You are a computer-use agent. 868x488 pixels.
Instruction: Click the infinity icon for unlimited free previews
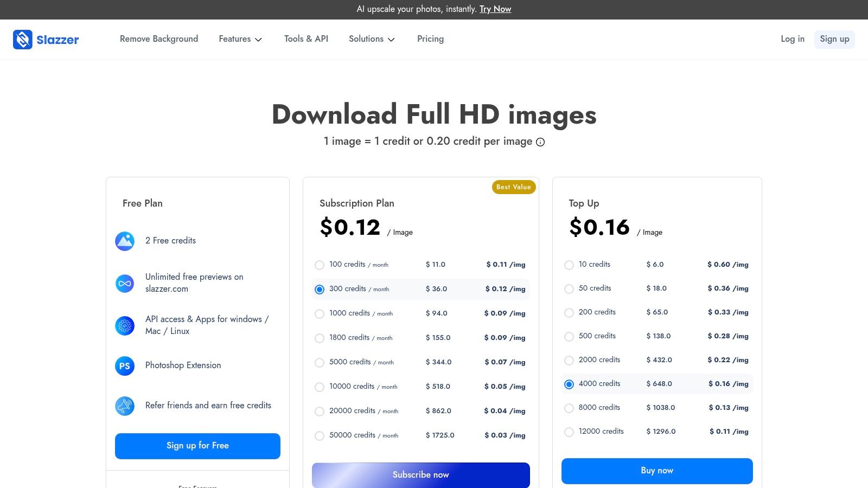(124, 283)
